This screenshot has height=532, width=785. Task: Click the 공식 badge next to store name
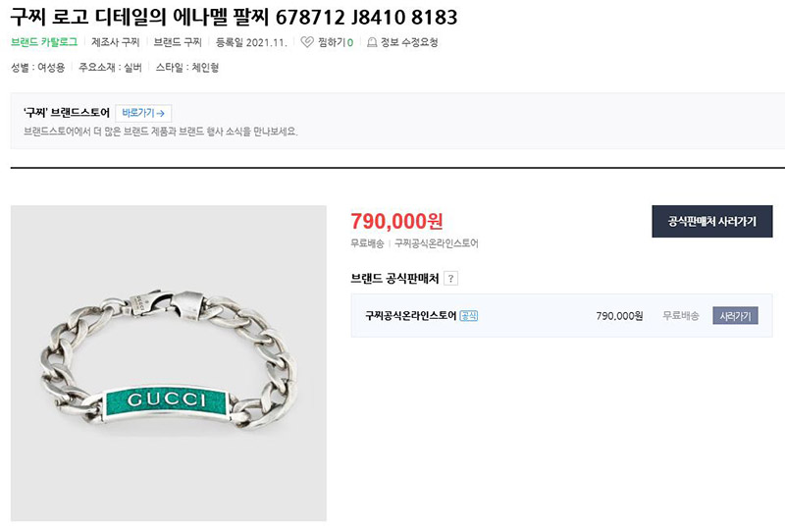click(x=469, y=316)
